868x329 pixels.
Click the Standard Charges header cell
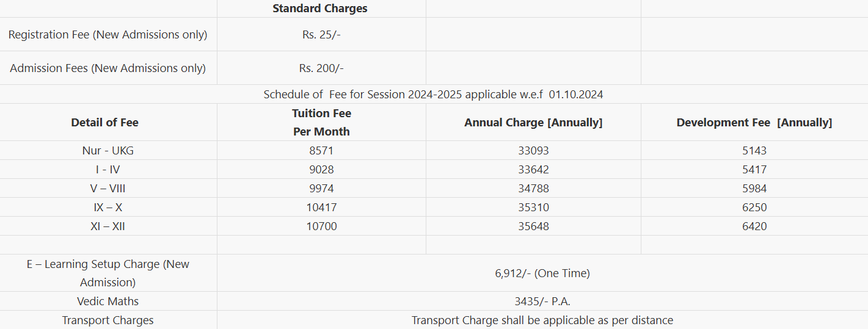pos(320,9)
